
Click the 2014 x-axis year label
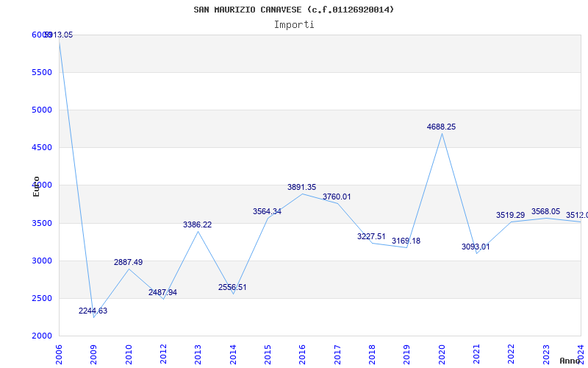tap(233, 355)
